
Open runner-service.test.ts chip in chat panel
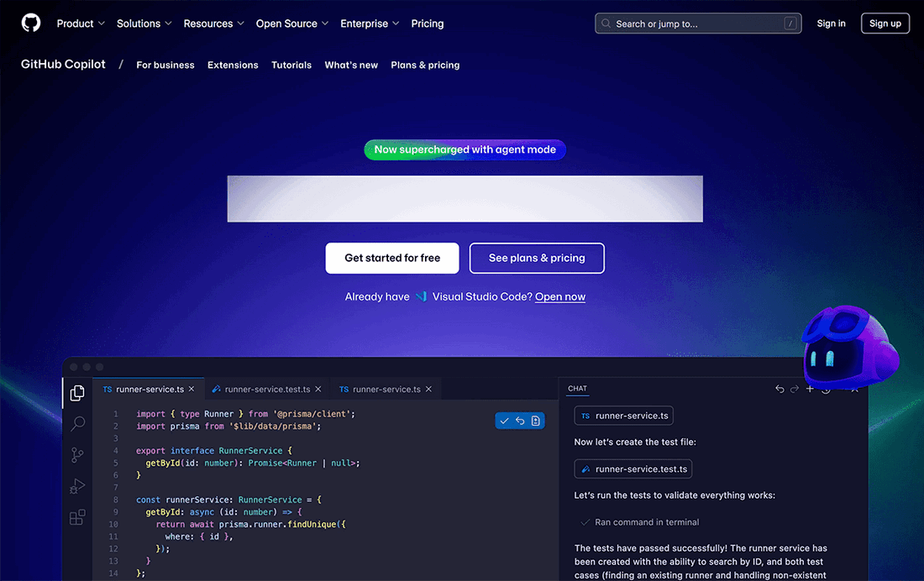pos(633,469)
